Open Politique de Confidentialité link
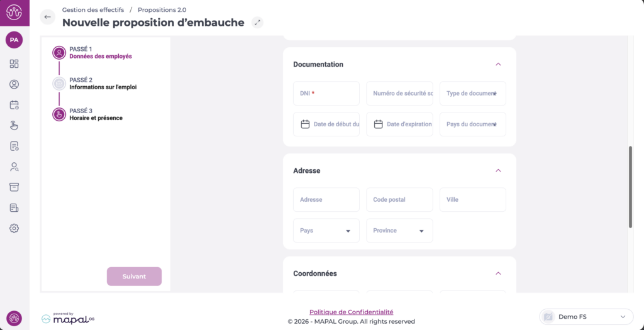Image resolution: width=644 pixels, height=330 pixels. coord(351,312)
